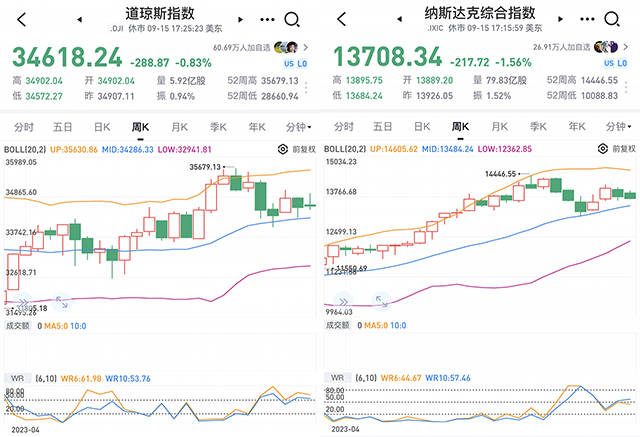Tap Nasdaq price 13708.34
640x437 pixels.
point(387,57)
